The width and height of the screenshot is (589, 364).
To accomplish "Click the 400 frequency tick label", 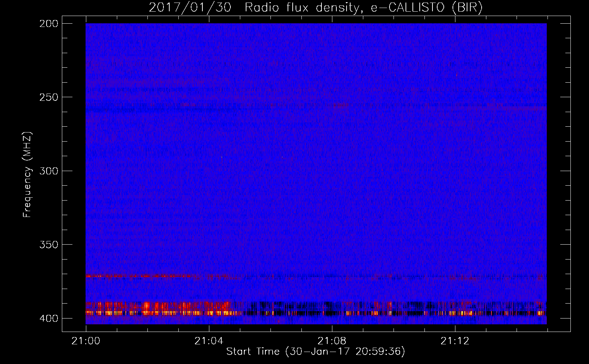I will tap(48, 318).
